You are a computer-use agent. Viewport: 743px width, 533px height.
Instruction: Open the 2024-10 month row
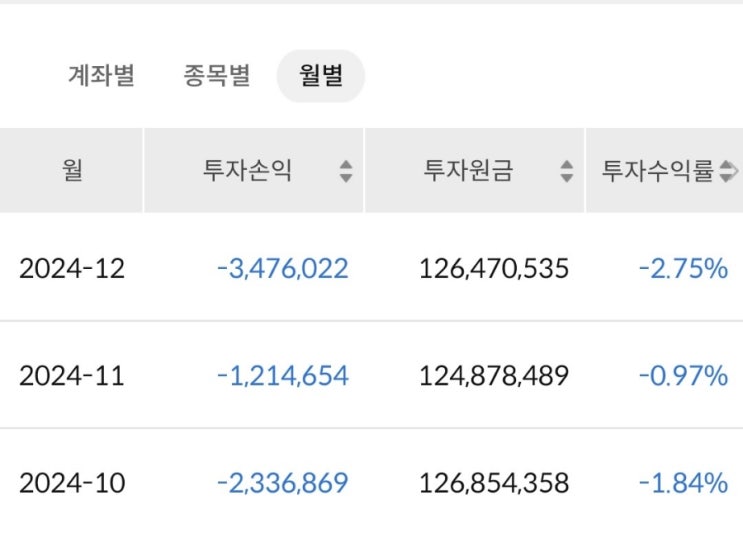[72, 483]
